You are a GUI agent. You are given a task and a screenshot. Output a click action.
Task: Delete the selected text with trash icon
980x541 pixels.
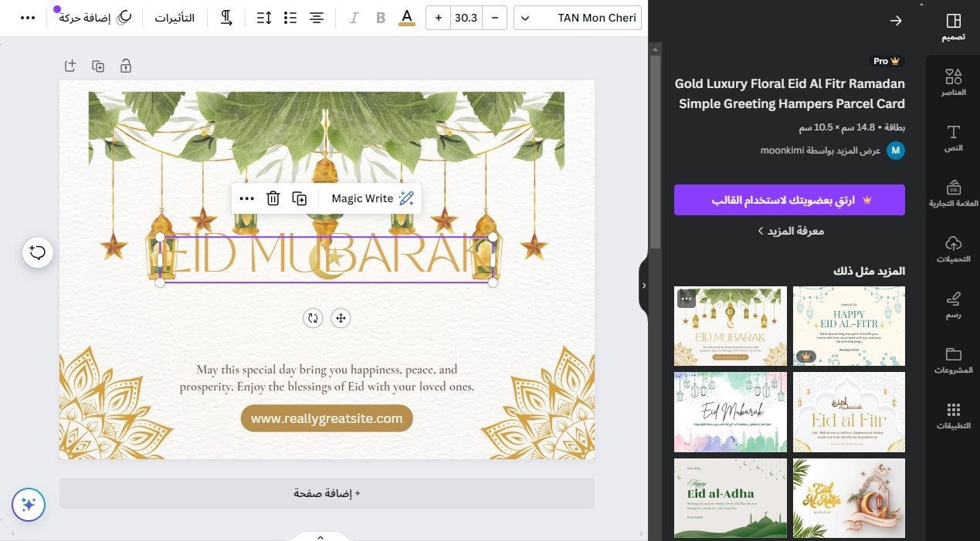coord(273,198)
